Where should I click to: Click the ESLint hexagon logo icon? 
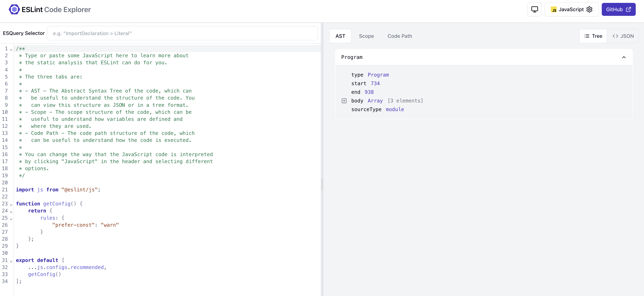14,10
